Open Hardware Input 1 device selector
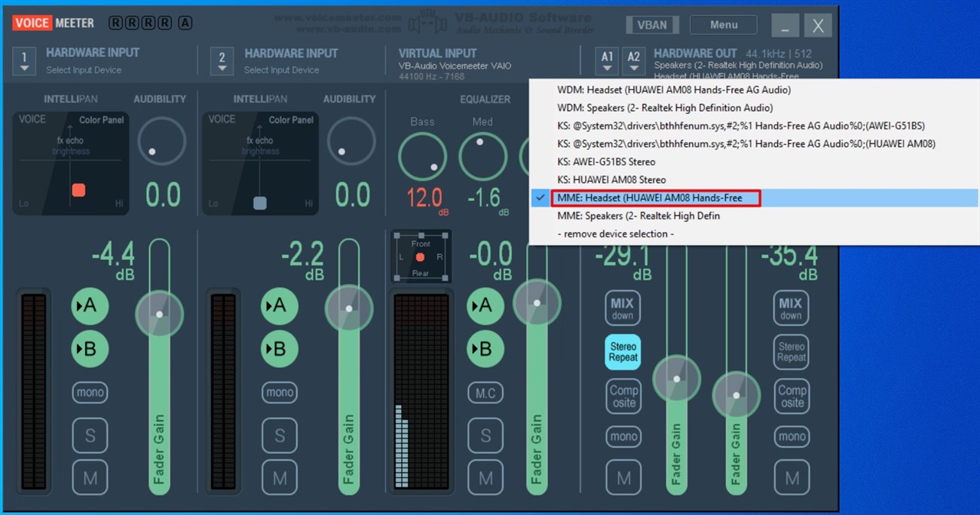980x515 pixels. (x=24, y=60)
